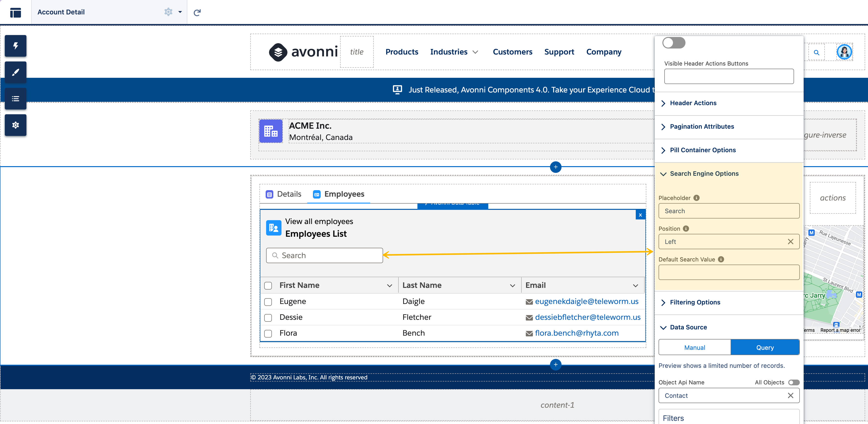Image resolution: width=868 pixels, height=424 pixels.
Task: Click the header search magnifier icon
Action: pyautogui.click(x=816, y=53)
